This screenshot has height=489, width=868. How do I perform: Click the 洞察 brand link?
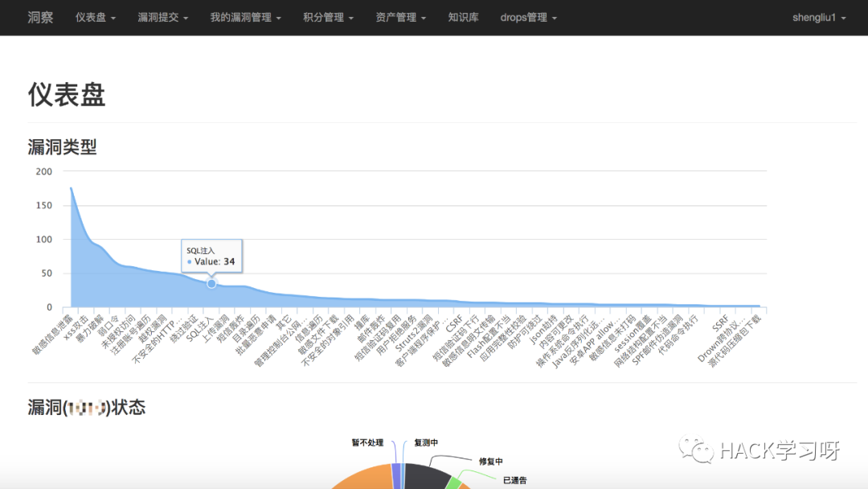(x=40, y=18)
